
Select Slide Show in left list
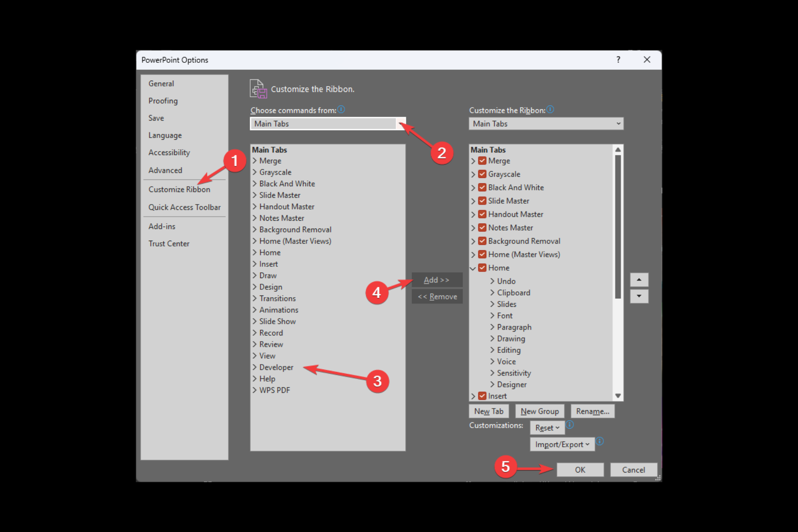(x=278, y=321)
